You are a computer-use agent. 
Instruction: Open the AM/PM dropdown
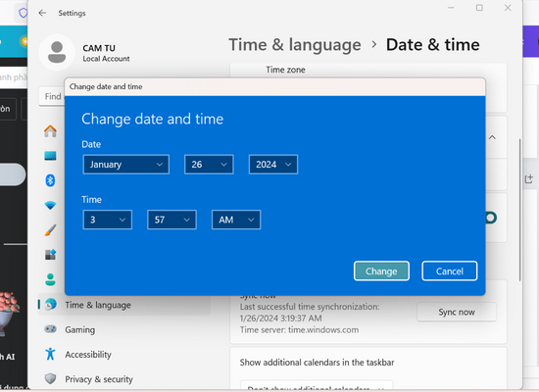coord(236,220)
